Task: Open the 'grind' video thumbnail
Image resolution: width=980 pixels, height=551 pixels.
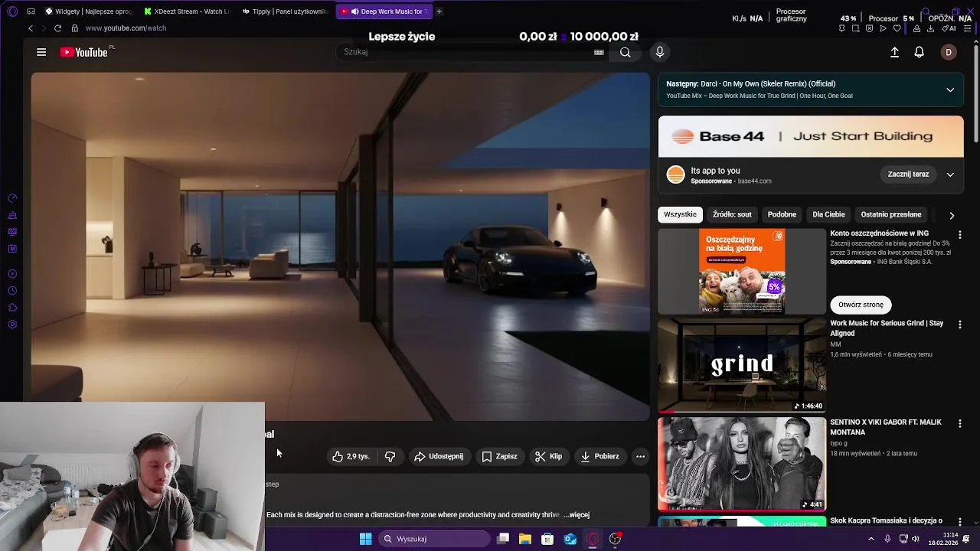Action: coord(742,366)
